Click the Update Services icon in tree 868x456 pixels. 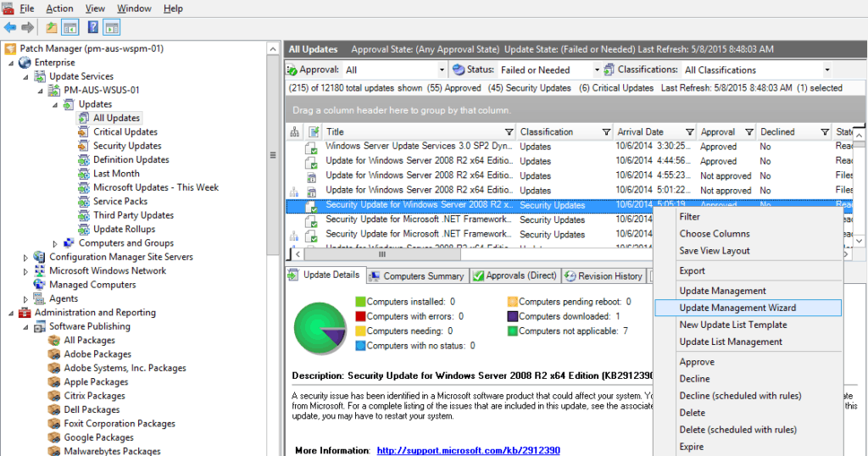click(39, 76)
